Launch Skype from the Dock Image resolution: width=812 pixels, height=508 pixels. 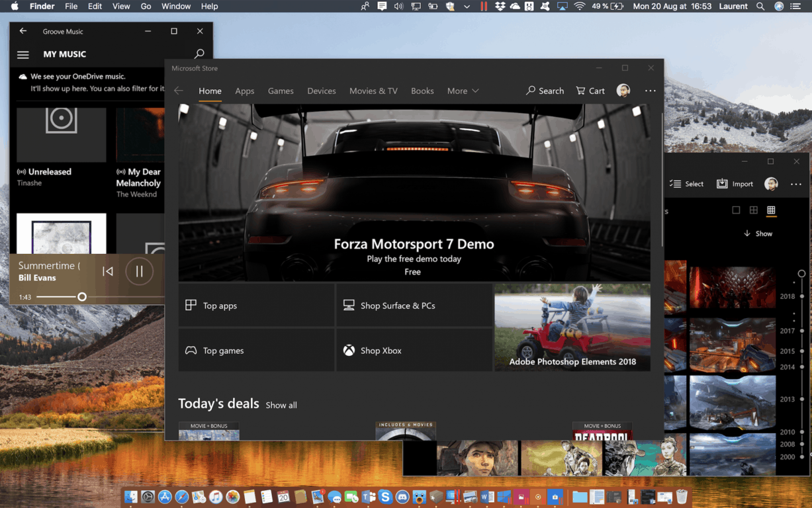tap(385, 497)
